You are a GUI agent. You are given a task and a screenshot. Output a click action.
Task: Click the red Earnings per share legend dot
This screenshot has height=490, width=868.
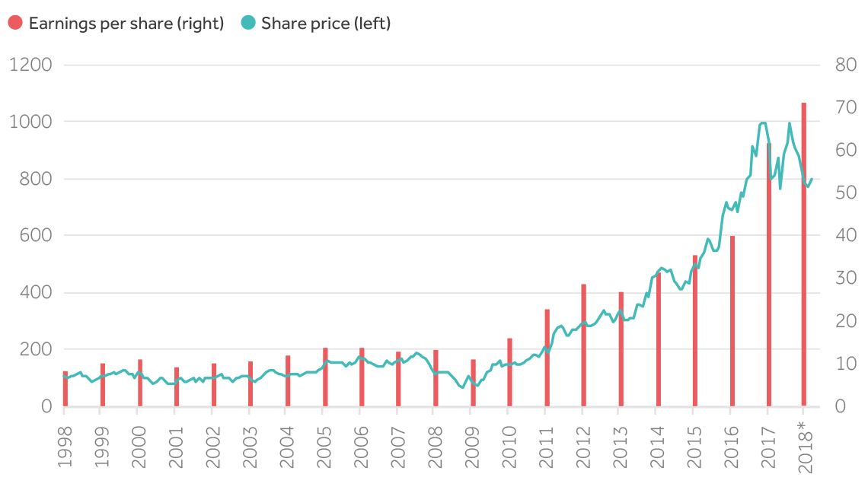[x=16, y=23]
